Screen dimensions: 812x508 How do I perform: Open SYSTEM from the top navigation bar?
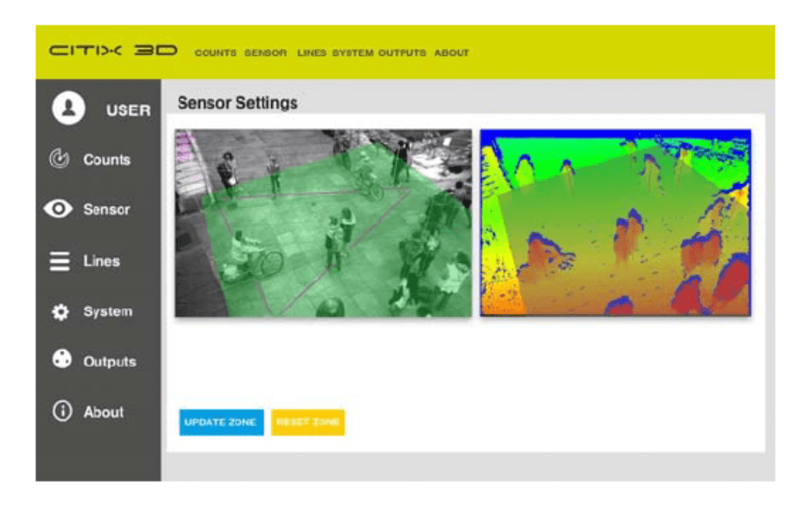point(353,53)
